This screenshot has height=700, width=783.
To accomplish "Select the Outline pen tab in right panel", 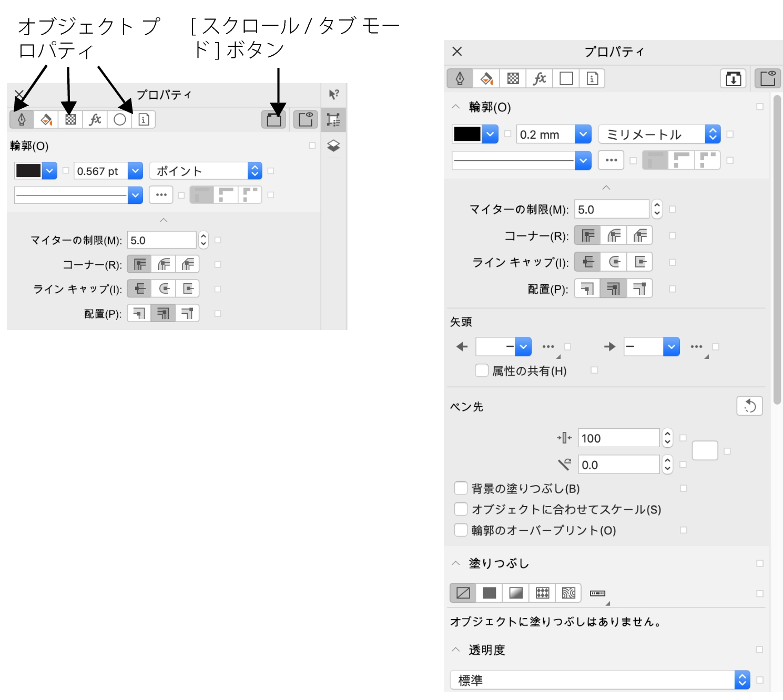I will tap(460, 79).
